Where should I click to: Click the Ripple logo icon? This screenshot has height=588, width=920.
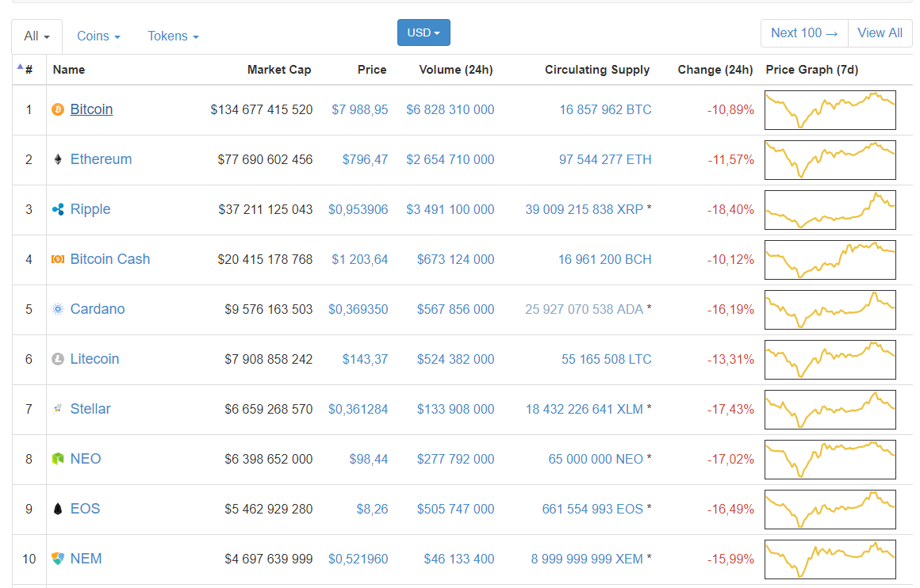click(x=57, y=209)
